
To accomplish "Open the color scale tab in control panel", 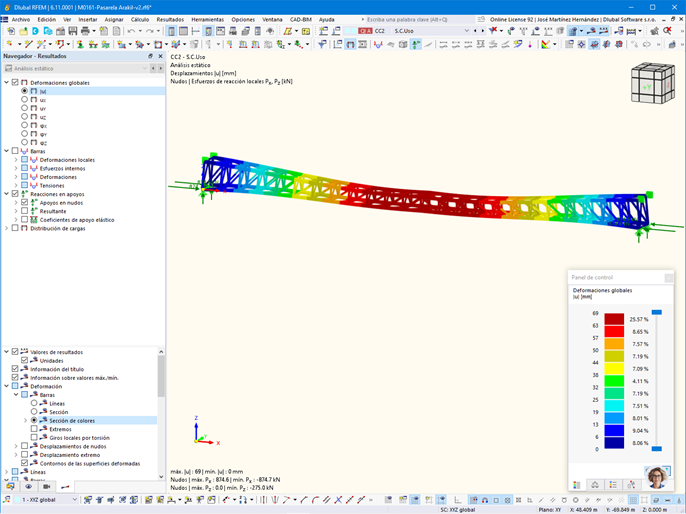I will 577,485.
